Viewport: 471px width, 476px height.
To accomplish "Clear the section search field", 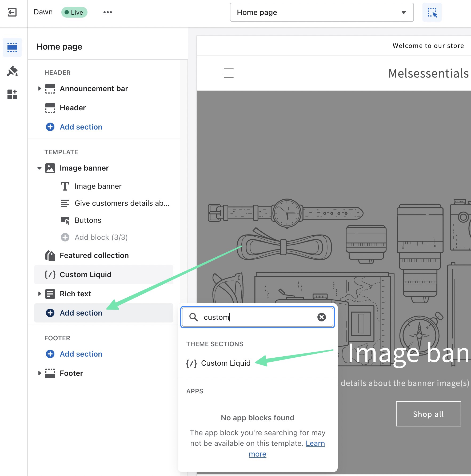I will [321, 317].
